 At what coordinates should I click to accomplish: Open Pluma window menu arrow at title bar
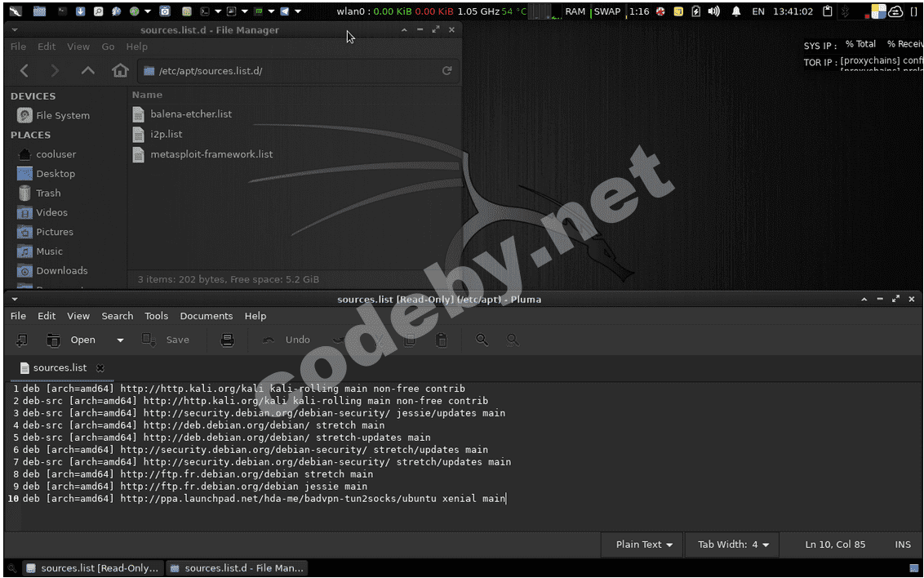point(15,300)
